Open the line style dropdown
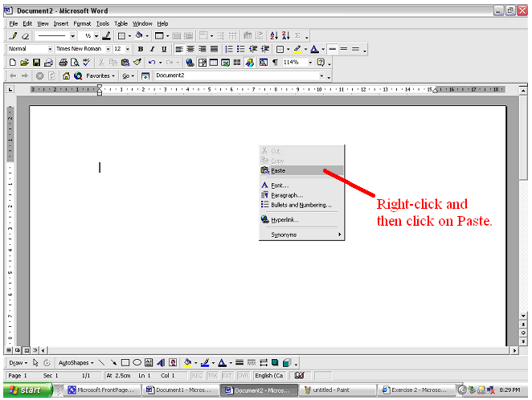 (x=72, y=35)
